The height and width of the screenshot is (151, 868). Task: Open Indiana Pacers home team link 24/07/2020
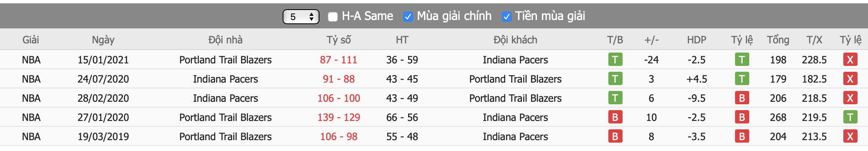[225, 79]
